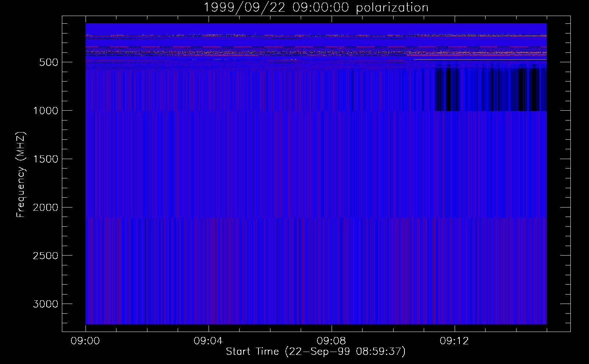Click the 09:00 time tick label
The height and width of the screenshot is (364, 589).
coord(85,341)
